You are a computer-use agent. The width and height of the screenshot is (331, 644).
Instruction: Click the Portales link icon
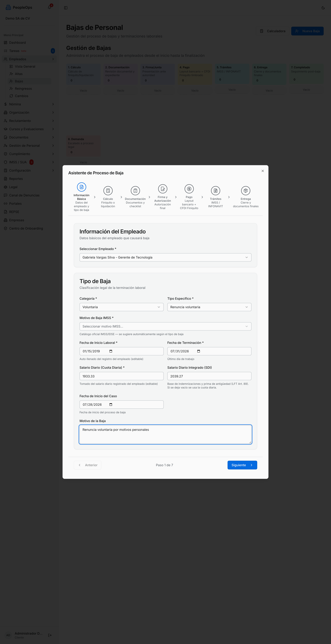pyautogui.click(x=6, y=204)
